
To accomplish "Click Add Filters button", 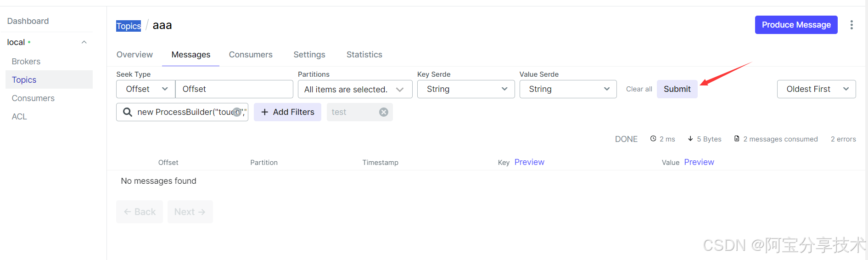I will 287,112.
